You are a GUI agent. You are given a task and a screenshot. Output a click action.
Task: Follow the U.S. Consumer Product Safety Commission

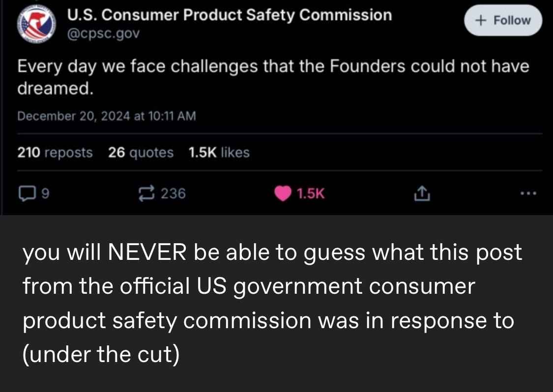pos(503,21)
